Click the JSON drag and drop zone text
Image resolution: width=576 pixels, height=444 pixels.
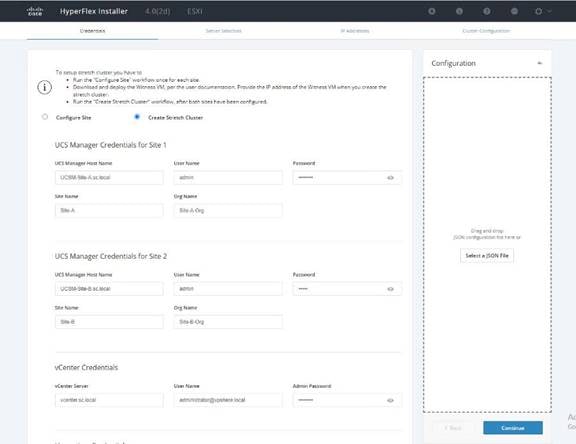tap(487, 234)
